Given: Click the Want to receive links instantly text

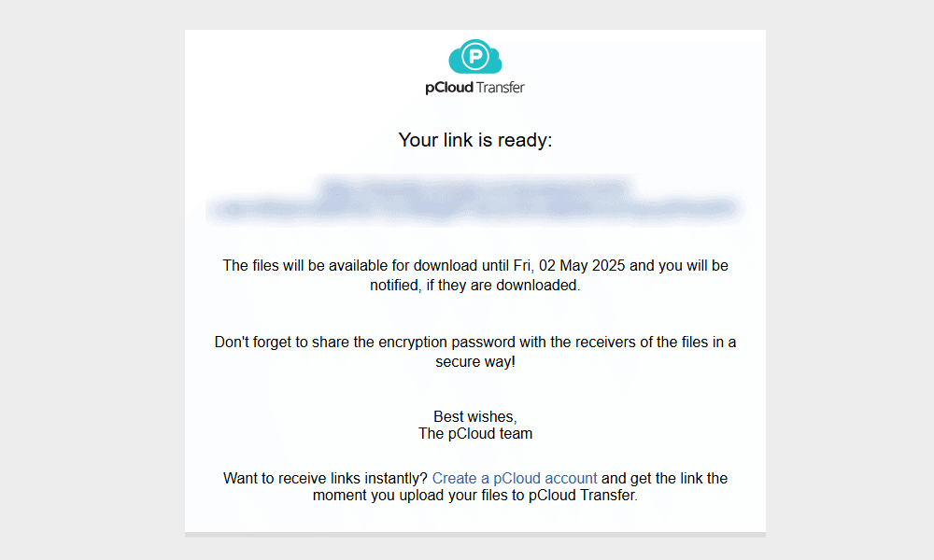Looking at the screenshot, I should point(325,479).
